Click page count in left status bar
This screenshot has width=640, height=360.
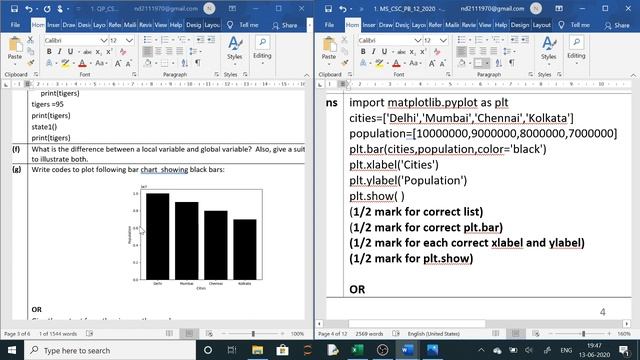coord(17,333)
